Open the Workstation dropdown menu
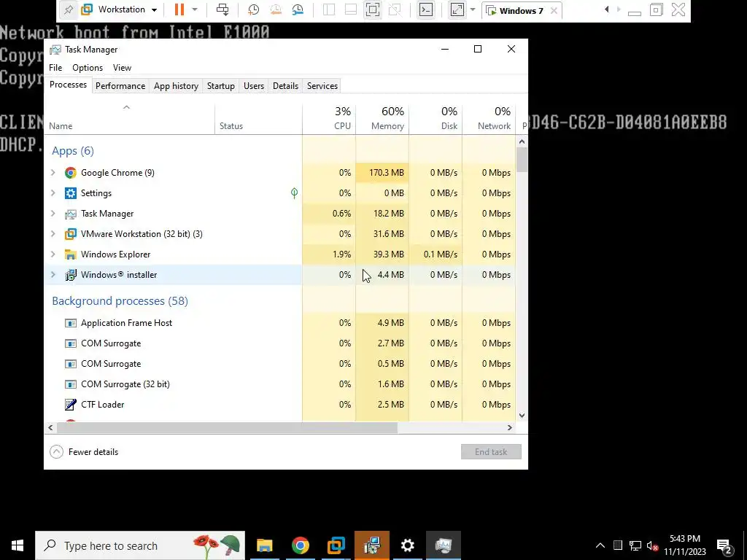The height and width of the screenshot is (560, 747). pos(120,9)
